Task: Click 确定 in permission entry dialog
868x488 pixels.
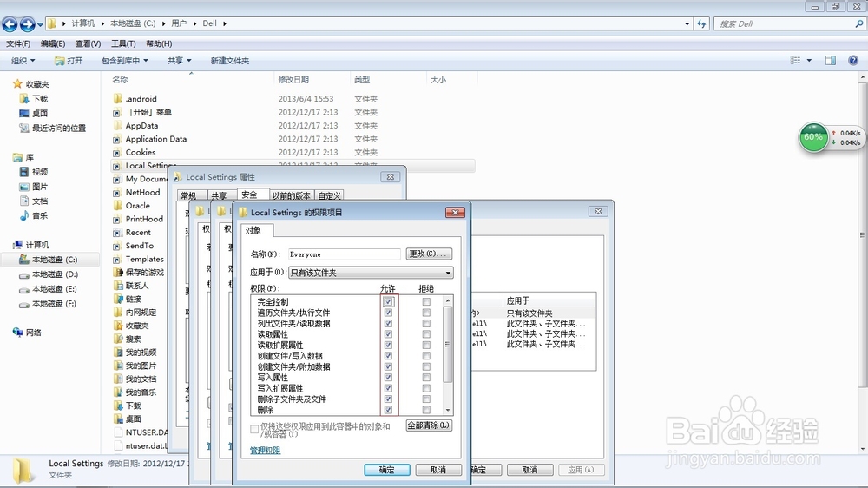Action: point(387,470)
